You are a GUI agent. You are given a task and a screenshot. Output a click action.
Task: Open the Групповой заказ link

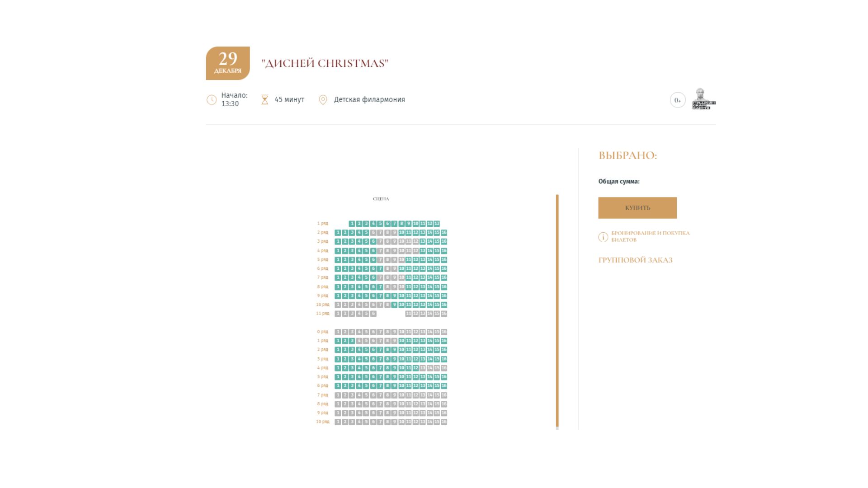(635, 260)
